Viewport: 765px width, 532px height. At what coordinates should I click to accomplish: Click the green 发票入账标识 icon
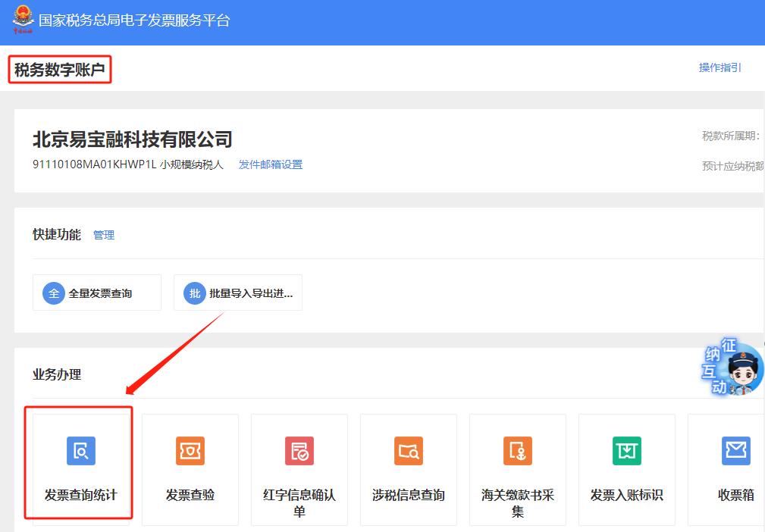tap(626, 451)
